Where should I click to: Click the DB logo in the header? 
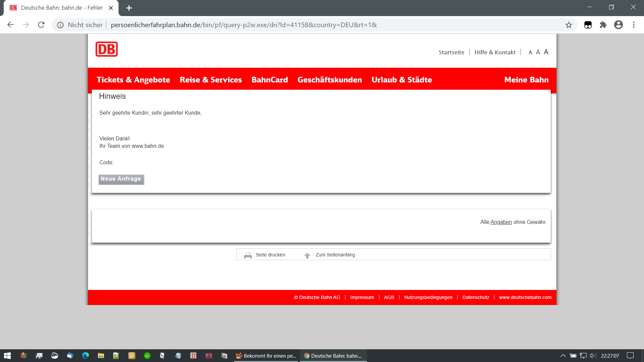pyautogui.click(x=107, y=49)
